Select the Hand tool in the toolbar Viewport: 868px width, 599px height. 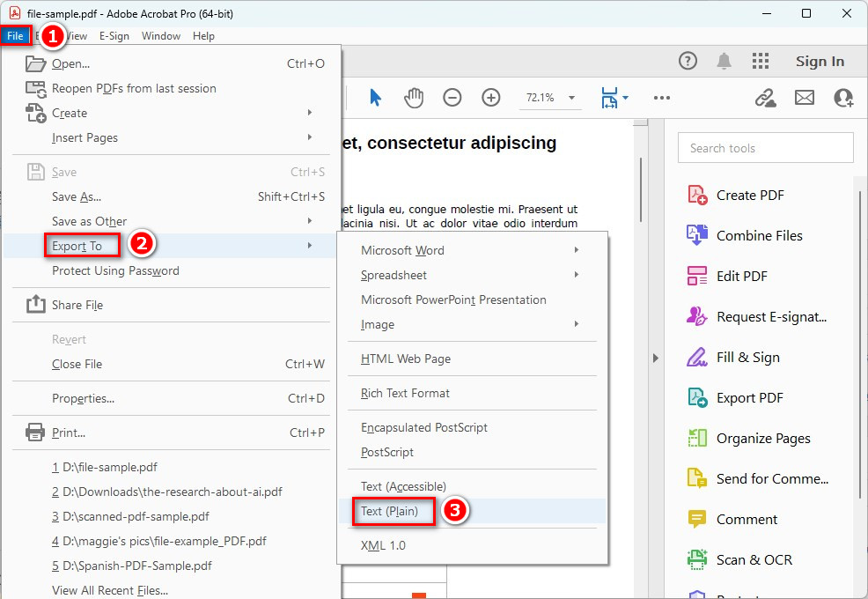tap(413, 98)
